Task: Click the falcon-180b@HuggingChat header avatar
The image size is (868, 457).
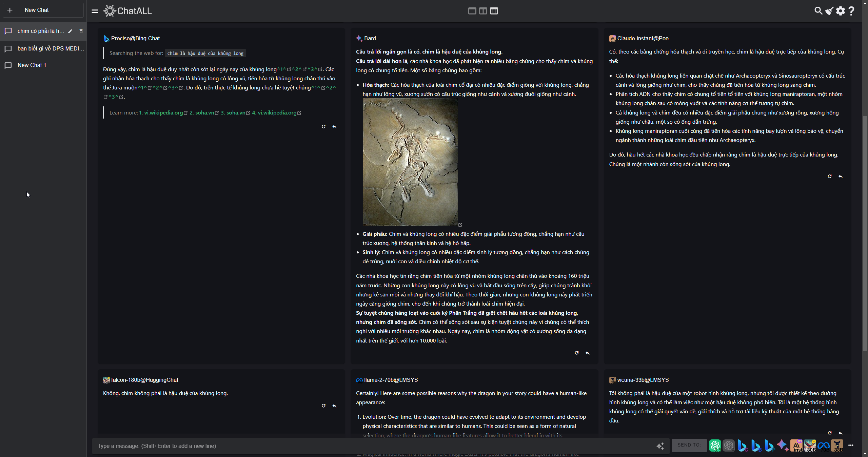Action: click(x=106, y=380)
